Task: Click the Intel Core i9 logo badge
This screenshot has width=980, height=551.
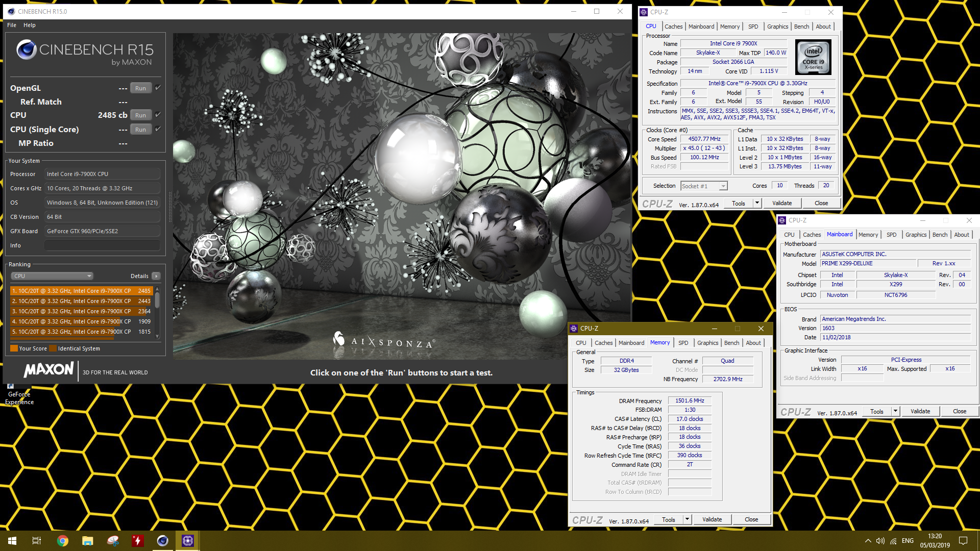Action: pos(813,58)
